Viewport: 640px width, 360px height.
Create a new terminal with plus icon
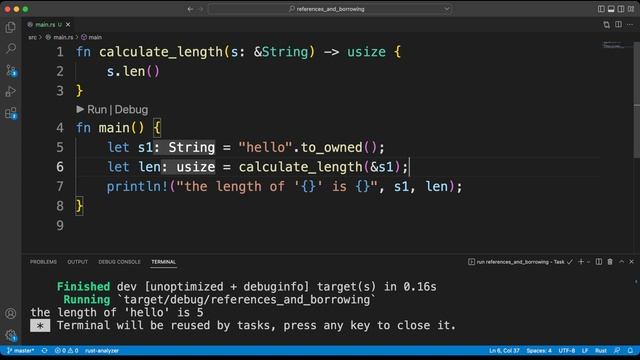point(581,262)
